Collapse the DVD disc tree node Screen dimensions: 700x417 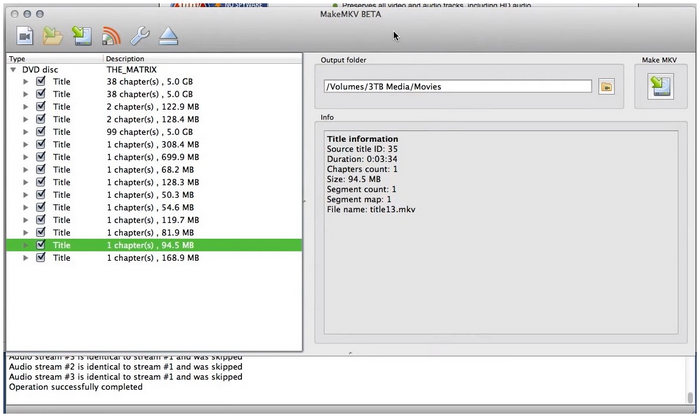13,70
